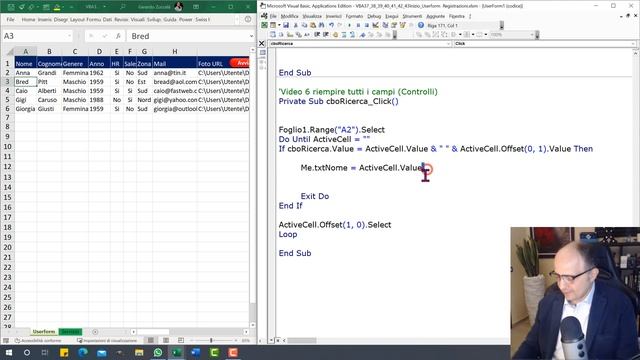640x360 pixels.
Task: Open the Inserisci menu in VBA editor
Action: click(x=333, y=16)
